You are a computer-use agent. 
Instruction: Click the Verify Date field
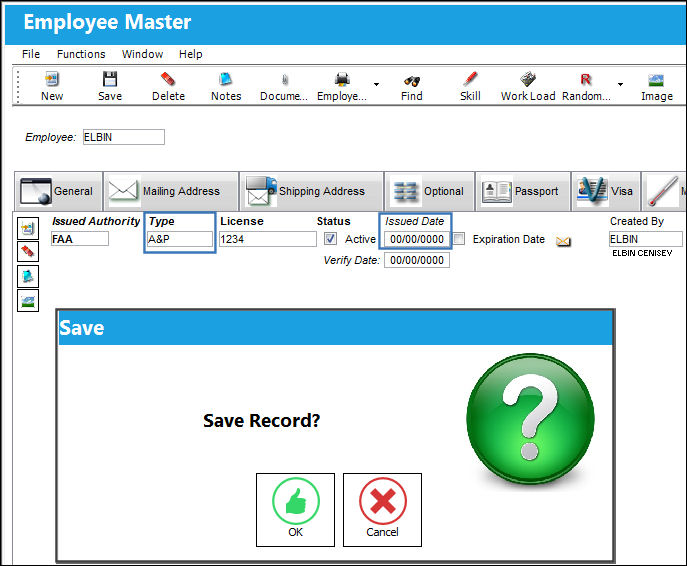point(417,260)
